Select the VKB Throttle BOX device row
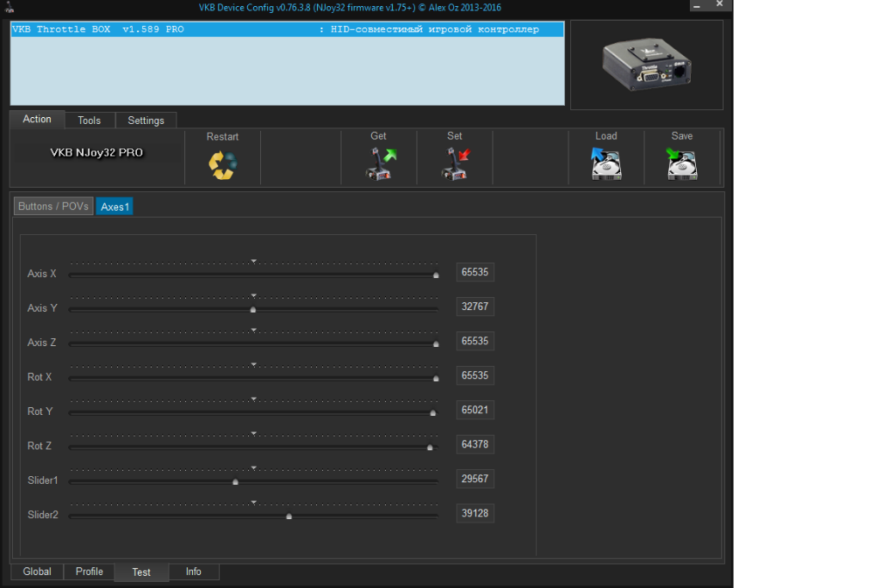The width and height of the screenshot is (882, 588). point(287,29)
